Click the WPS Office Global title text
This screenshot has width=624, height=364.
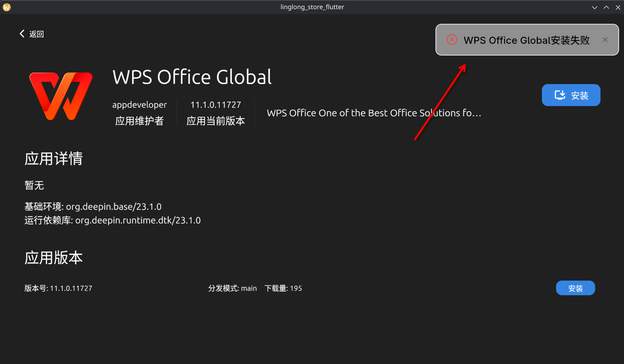[x=192, y=77]
